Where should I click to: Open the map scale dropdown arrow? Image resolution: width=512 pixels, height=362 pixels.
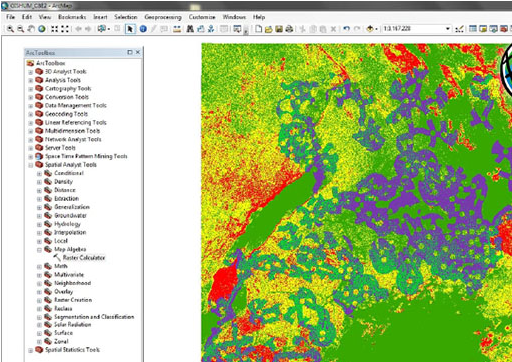(448, 29)
